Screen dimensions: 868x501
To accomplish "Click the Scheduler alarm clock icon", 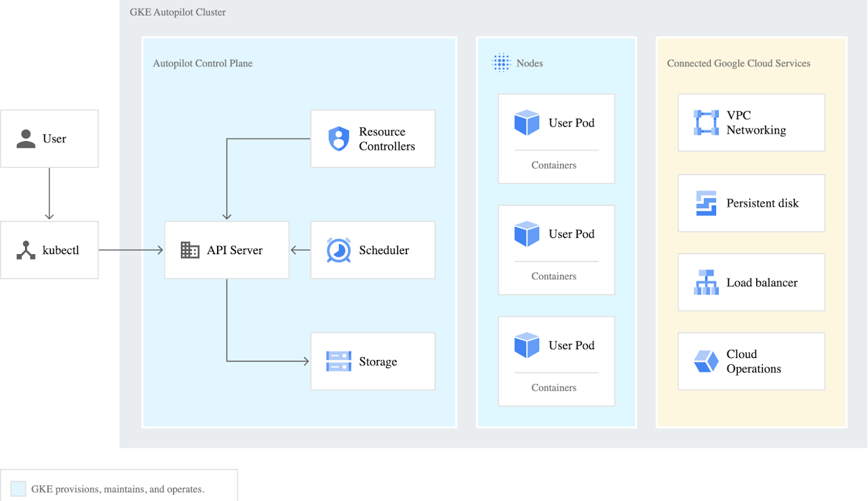I will (338, 250).
